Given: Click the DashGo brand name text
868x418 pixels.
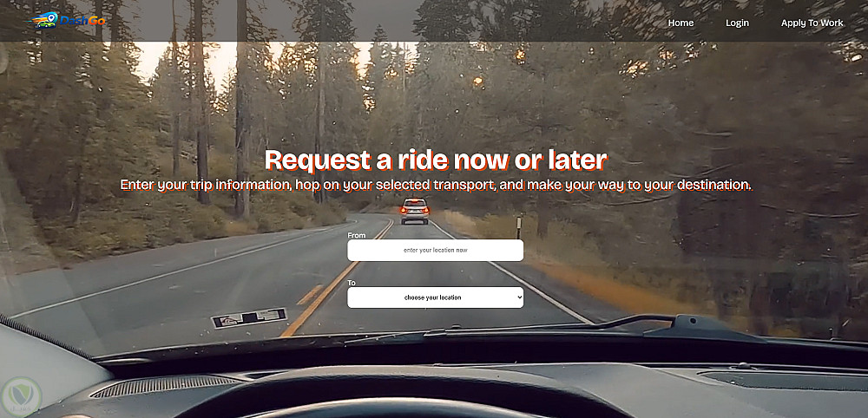Looking at the screenshot, I should [82, 21].
